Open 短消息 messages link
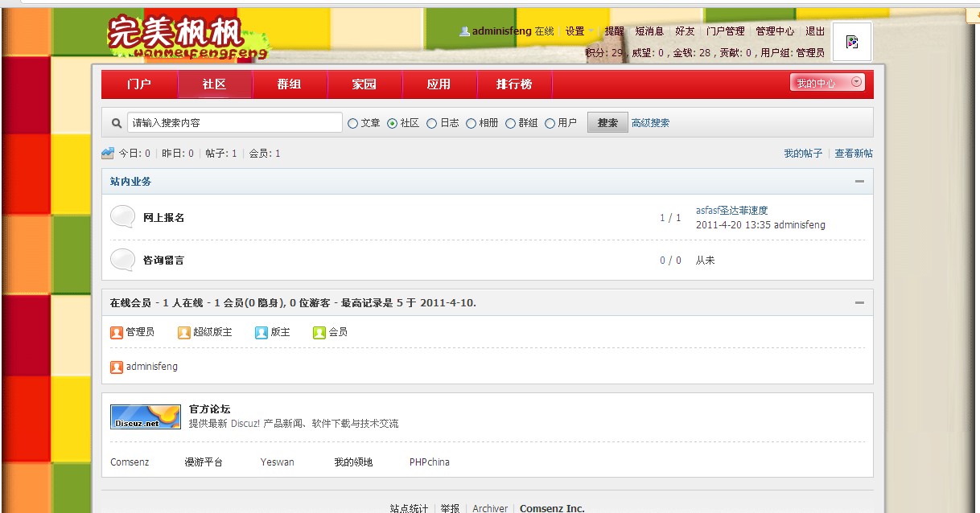 (x=649, y=31)
